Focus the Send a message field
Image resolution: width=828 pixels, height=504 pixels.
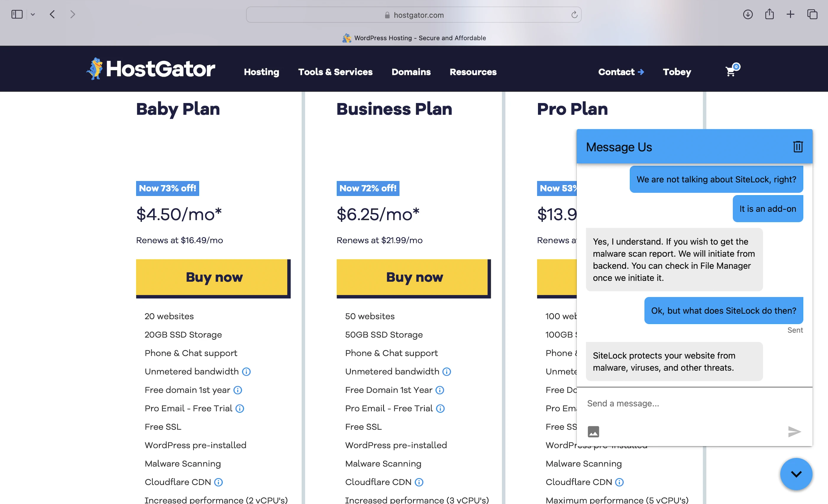coord(692,403)
